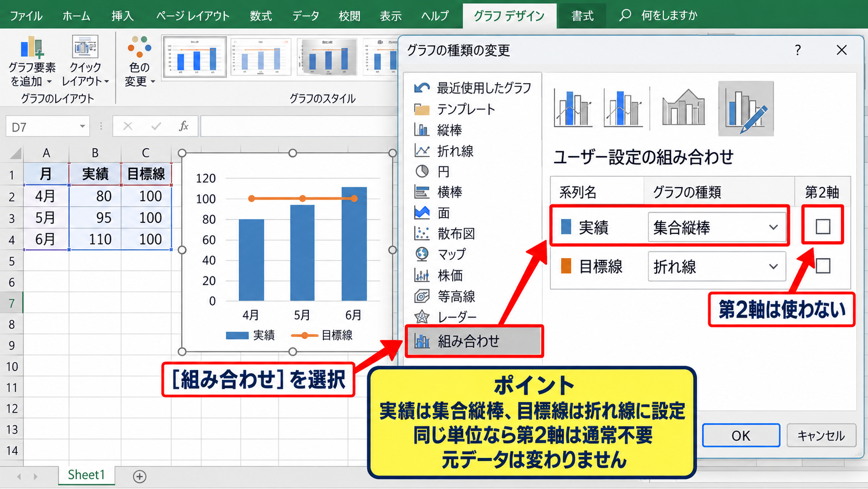Viewport: 868px width, 489px height.
Task: Choose the stacked area combo subtype icon
Action: [684, 108]
